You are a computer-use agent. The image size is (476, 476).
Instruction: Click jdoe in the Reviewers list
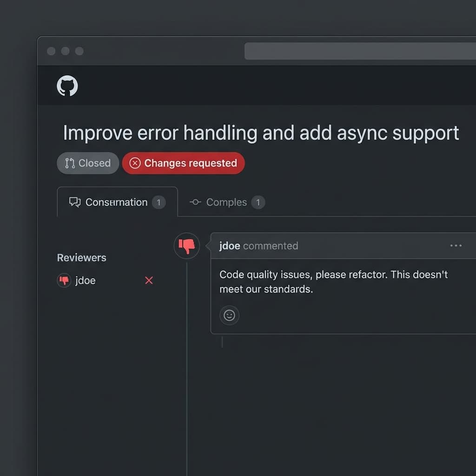pos(85,280)
